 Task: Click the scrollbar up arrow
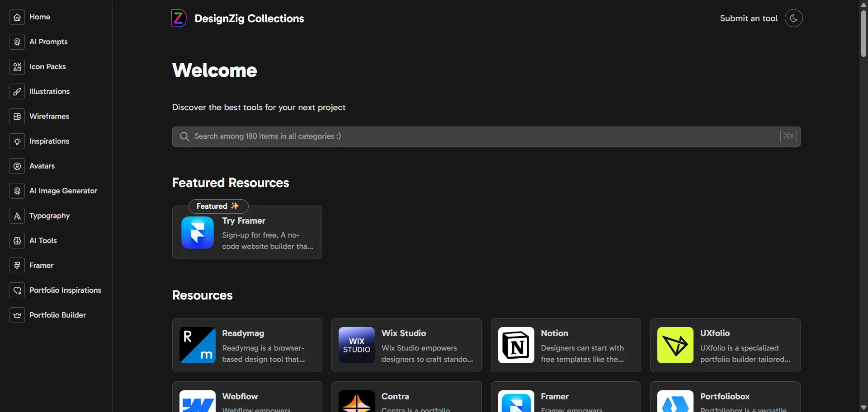[x=863, y=5]
